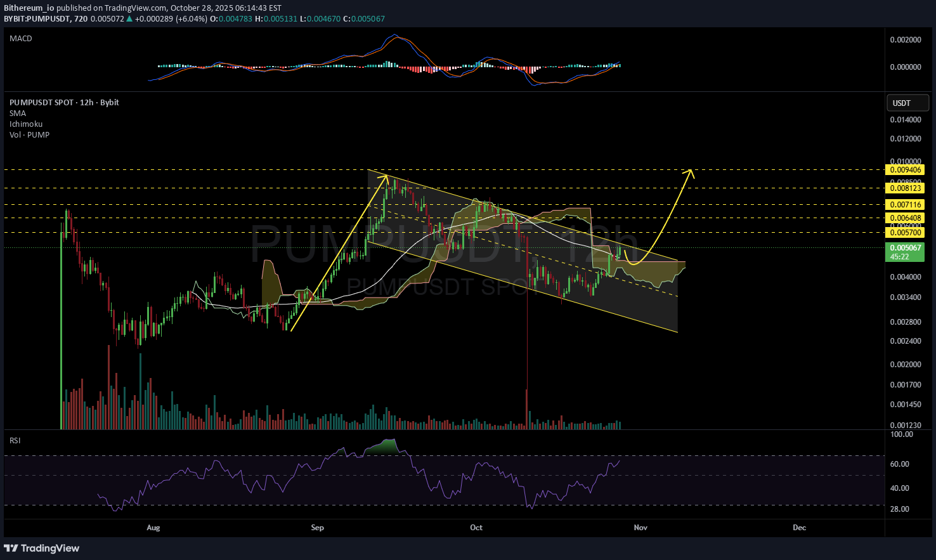Click the Sep label on time axis
Screen dimensions: 936x560
point(317,528)
